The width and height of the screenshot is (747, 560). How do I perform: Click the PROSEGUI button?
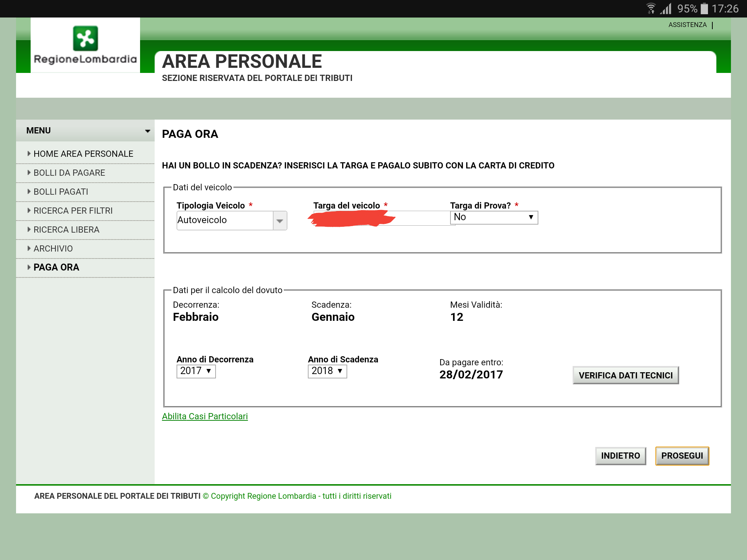tap(682, 456)
